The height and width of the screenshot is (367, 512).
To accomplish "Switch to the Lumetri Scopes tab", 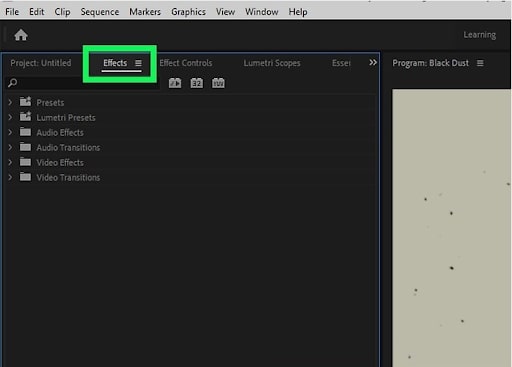I will coord(272,63).
